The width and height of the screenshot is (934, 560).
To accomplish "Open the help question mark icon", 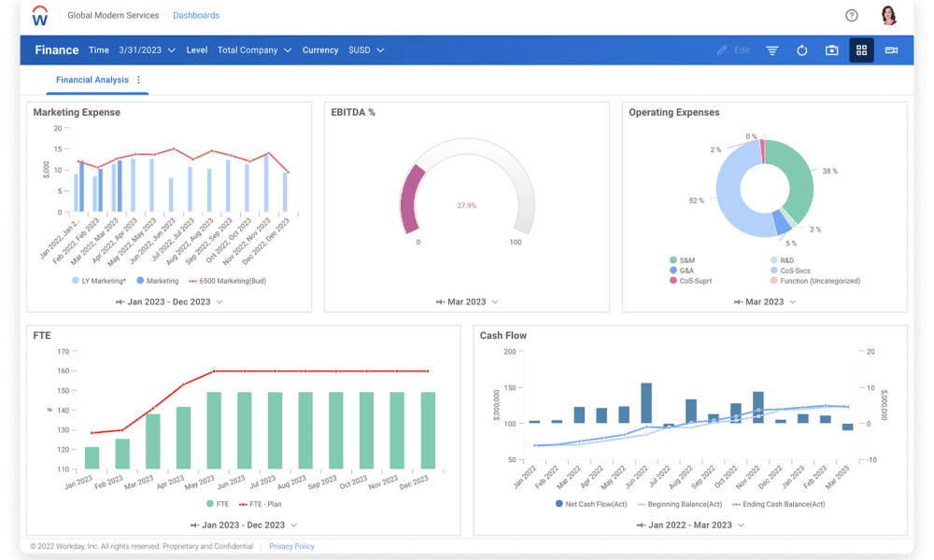I will pos(851,16).
